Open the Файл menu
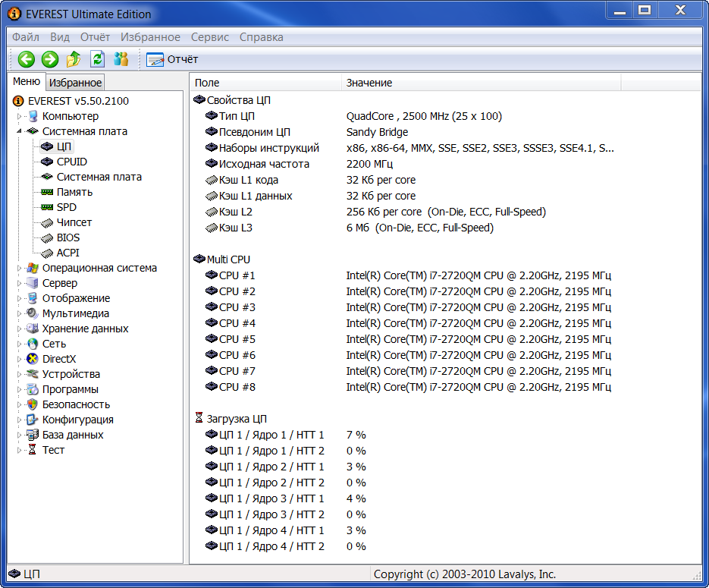 [x=26, y=37]
